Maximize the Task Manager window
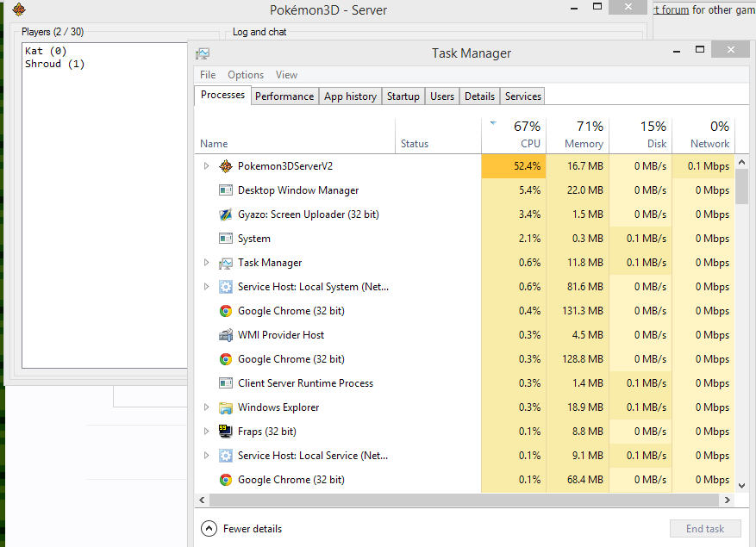Viewport: 756px width, 547px height. pos(700,49)
